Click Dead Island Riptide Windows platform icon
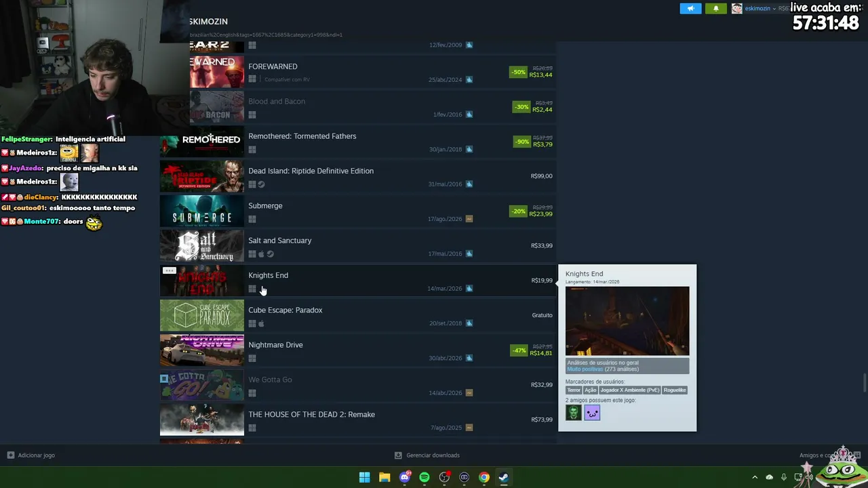Viewport: 868px width, 488px height. click(252, 184)
